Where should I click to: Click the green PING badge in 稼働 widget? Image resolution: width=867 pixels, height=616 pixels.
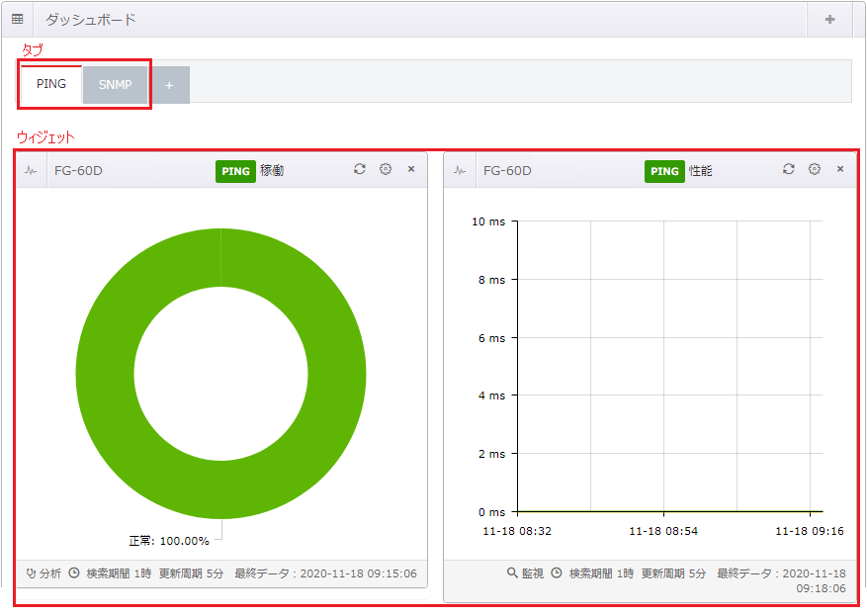click(x=235, y=171)
